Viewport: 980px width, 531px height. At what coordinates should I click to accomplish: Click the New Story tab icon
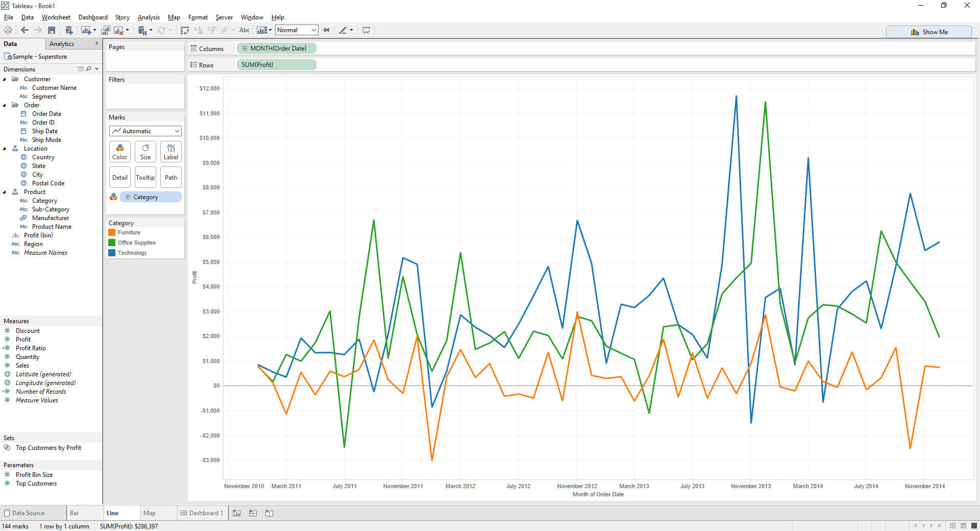[269, 513]
